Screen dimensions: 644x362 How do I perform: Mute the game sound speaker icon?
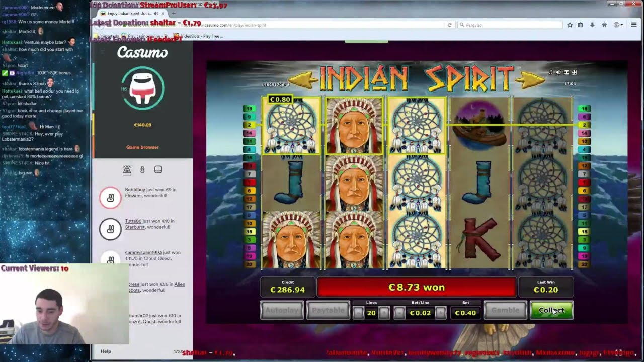click(558, 72)
